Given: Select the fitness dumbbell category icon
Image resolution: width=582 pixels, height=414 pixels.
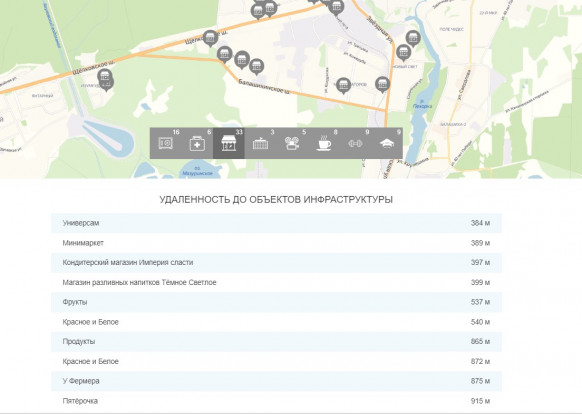Looking at the screenshot, I should pos(355,143).
